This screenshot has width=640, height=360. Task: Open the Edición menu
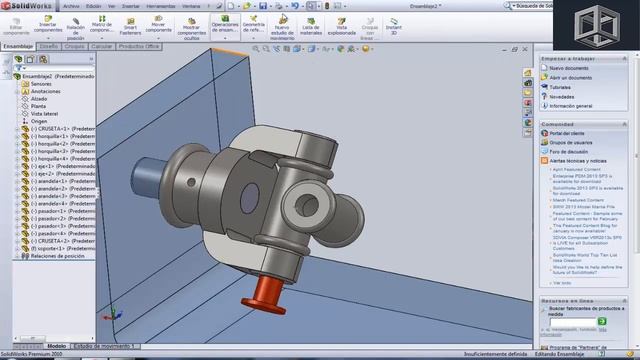[93, 6]
